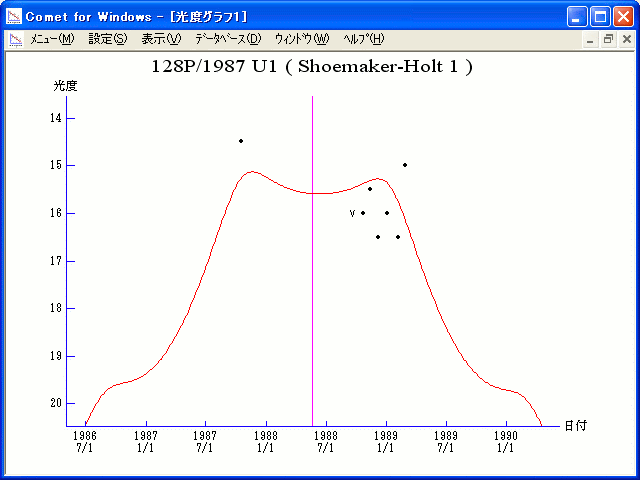Click the 'v' marker beside the data point
Viewport: 640px width, 480px height.
point(352,213)
